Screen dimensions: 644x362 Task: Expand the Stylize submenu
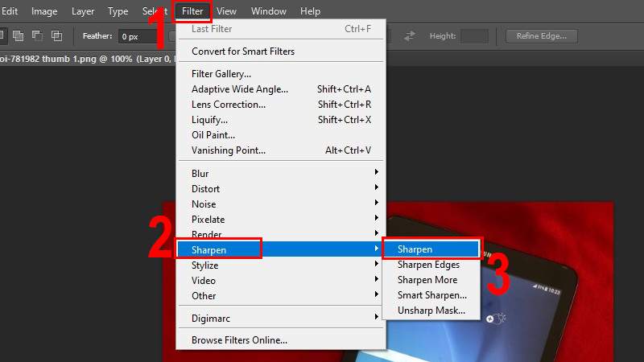point(281,265)
